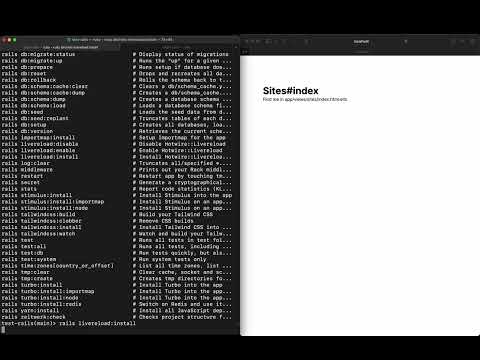Click 'rails test:all' in terminal
Viewport: 480px width, 360px height.
click(x=24, y=247)
